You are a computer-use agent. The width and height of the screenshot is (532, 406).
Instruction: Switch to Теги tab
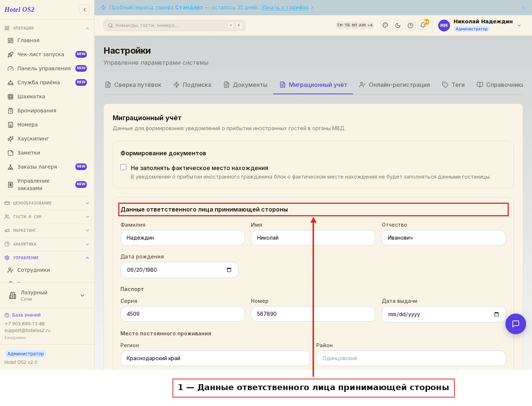(453, 85)
